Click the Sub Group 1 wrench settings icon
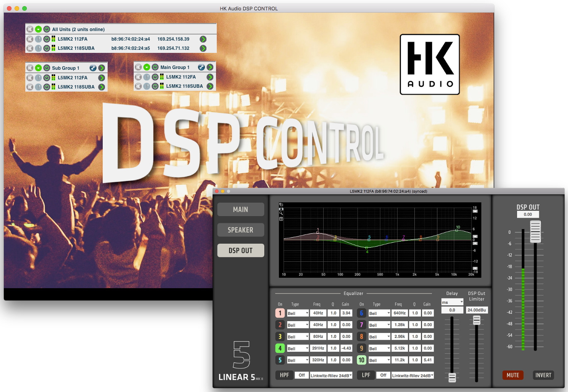This screenshot has width=568, height=392. pos(93,68)
